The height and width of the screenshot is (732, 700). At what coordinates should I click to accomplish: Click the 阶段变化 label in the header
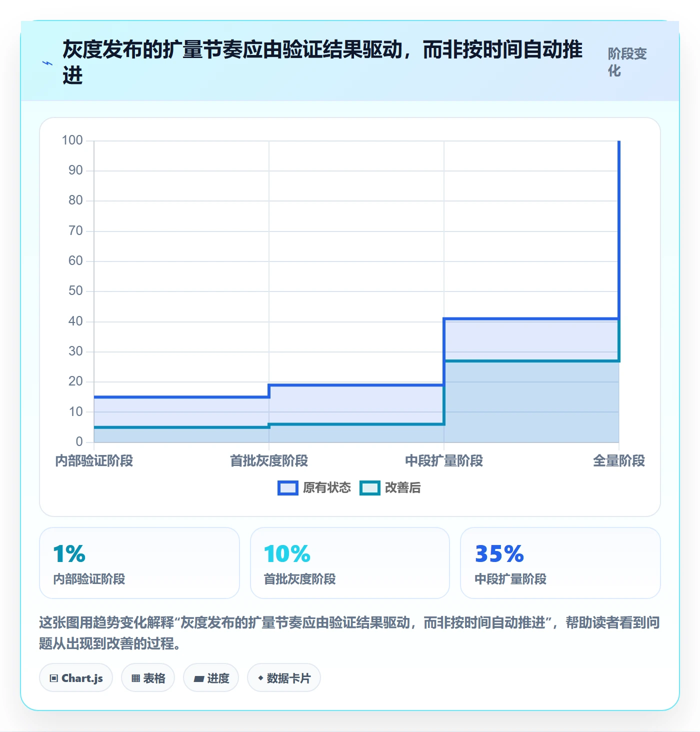point(627,62)
